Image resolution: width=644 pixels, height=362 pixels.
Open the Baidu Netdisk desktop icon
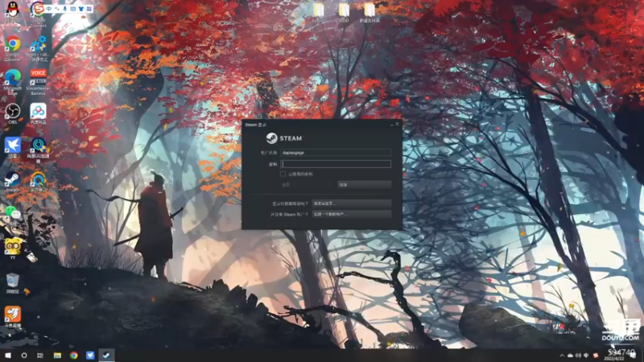point(38,112)
